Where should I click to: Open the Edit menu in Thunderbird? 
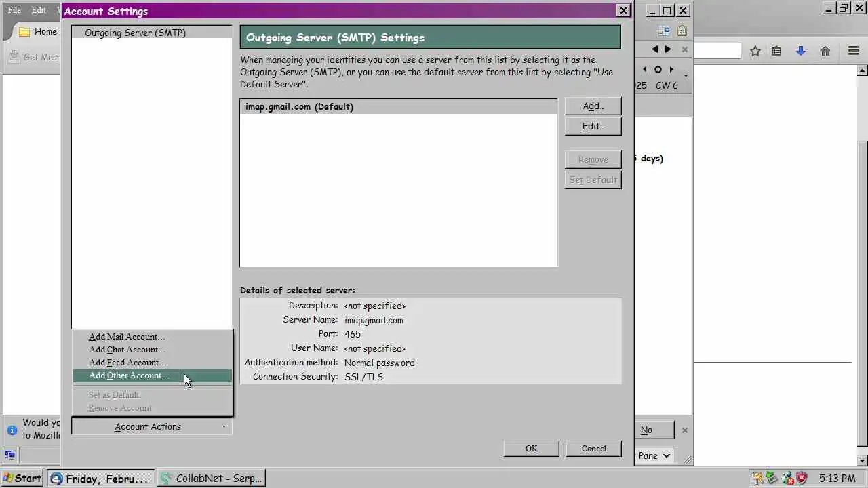[x=39, y=10]
